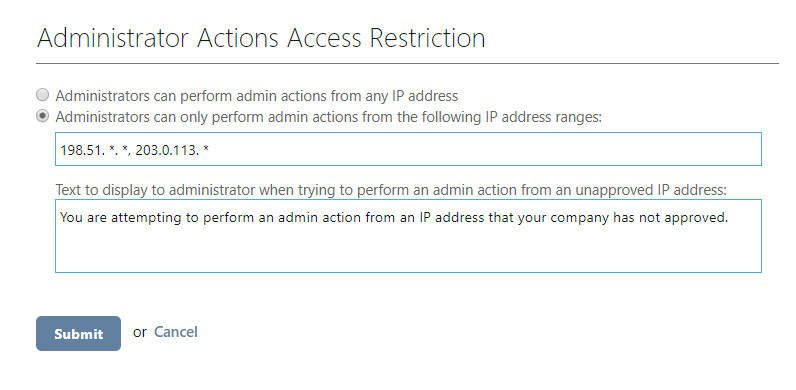Click the 'Text to display to administrator' label

(391, 189)
